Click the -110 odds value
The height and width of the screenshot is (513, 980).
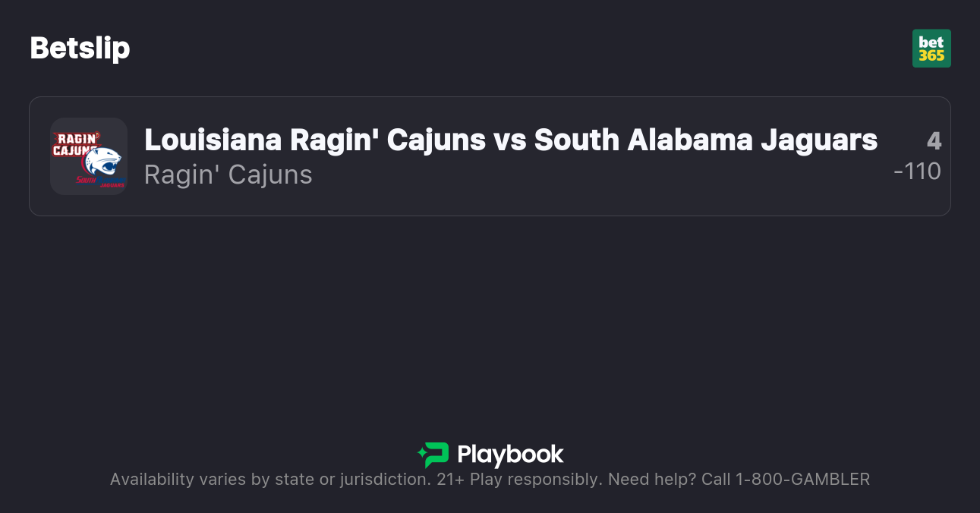click(x=917, y=172)
